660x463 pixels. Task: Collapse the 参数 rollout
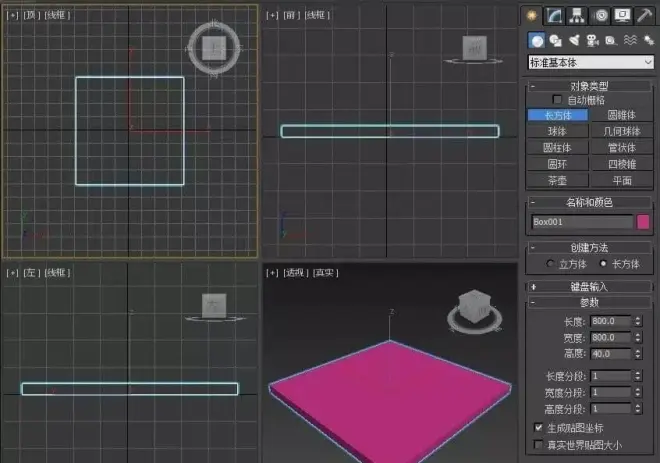coord(589,302)
